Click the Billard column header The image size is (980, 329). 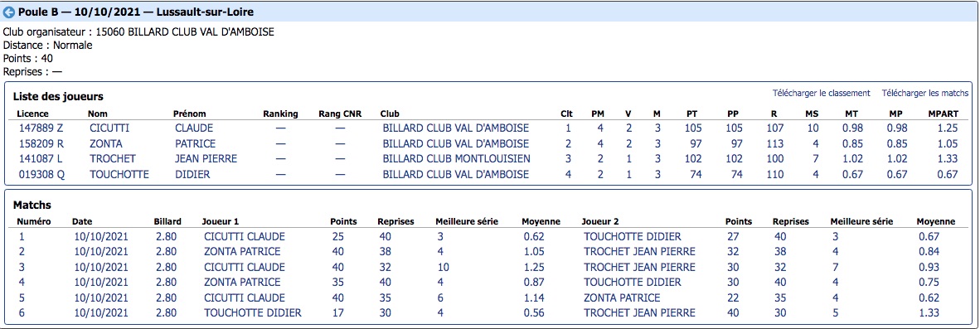click(x=167, y=221)
